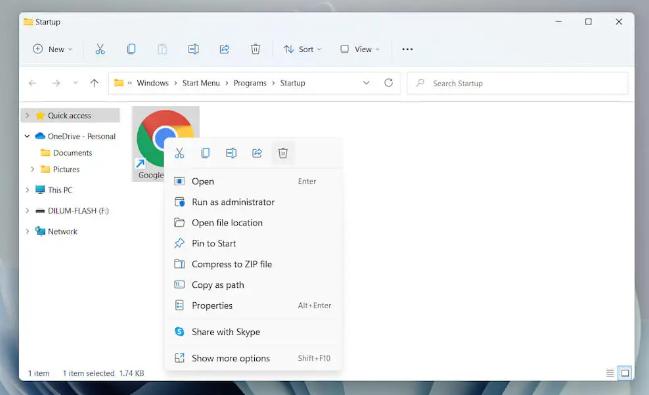Viewport: 649px width, 395px height.
Task: Click the Paste icon in the main toolbar
Action: click(162, 49)
